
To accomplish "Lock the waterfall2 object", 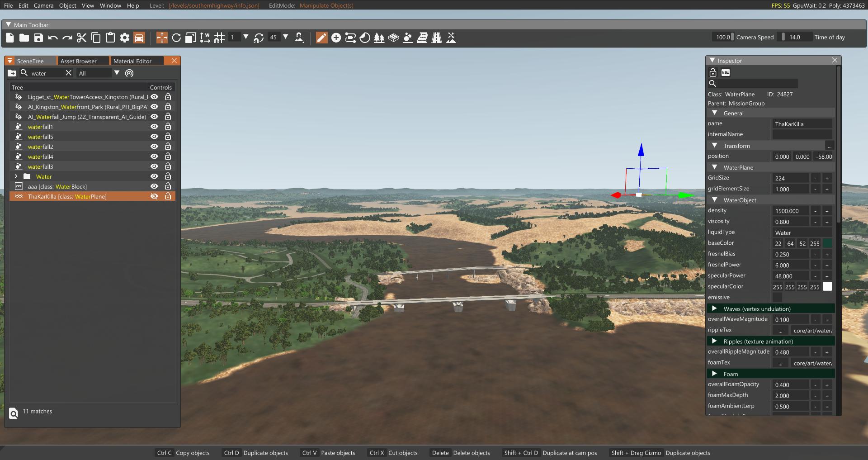I will (168, 147).
